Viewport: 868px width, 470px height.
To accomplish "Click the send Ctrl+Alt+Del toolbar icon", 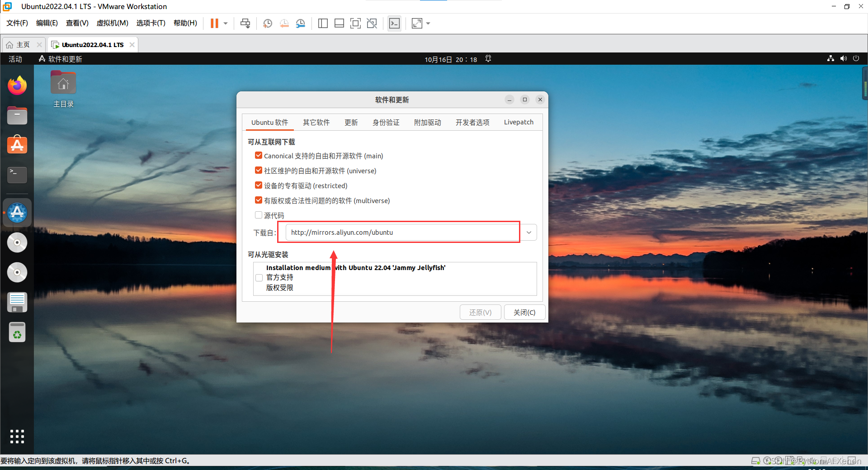I will (245, 24).
